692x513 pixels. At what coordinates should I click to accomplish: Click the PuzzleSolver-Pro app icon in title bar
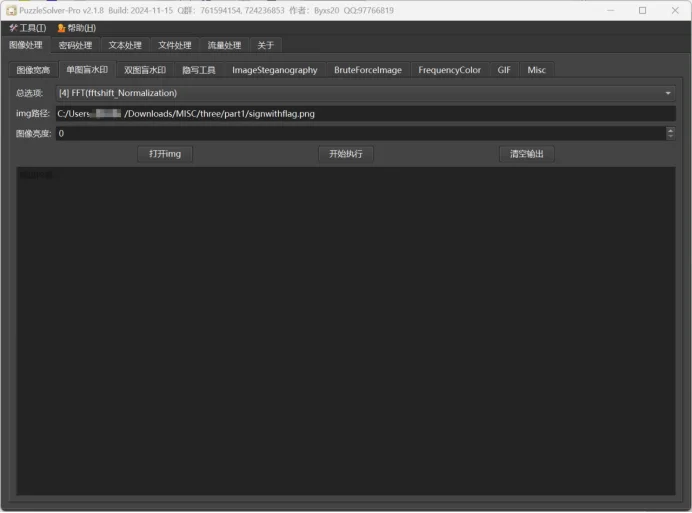pyautogui.click(x=10, y=10)
